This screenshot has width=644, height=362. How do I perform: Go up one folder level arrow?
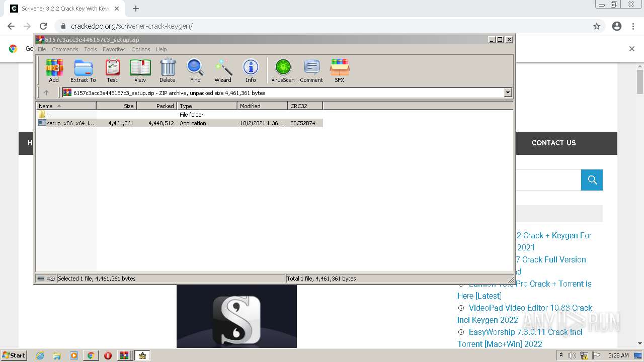pyautogui.click(x=46, y=93)
